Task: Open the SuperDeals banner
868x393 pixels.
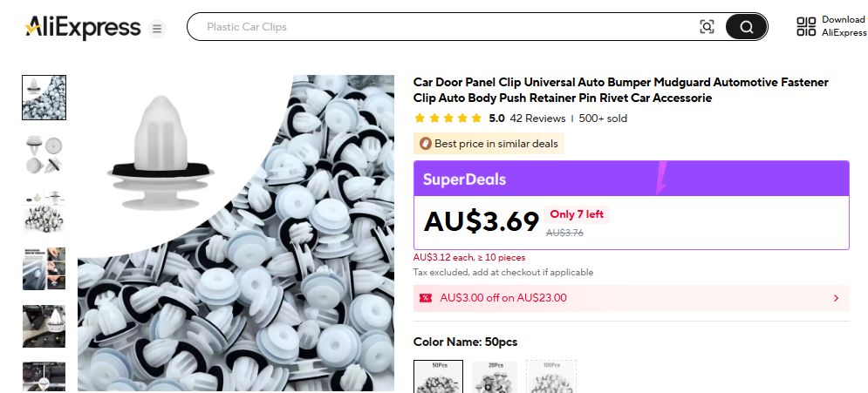Action: (631, 179)
